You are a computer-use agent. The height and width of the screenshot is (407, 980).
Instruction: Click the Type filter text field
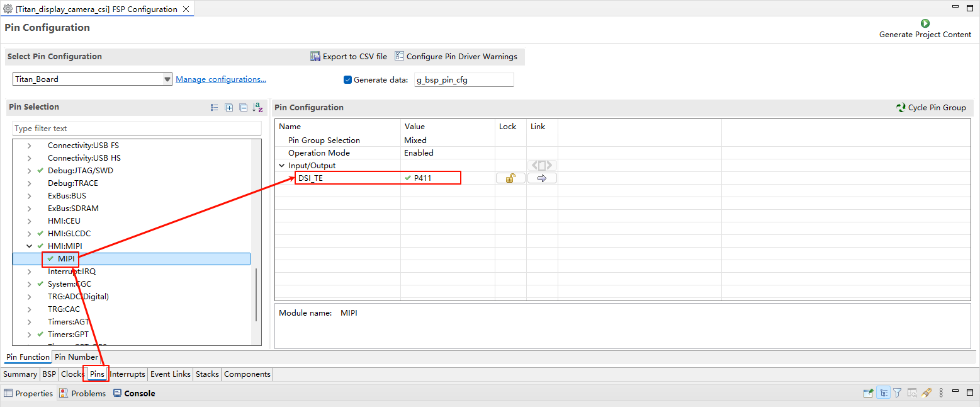point(137,129)
